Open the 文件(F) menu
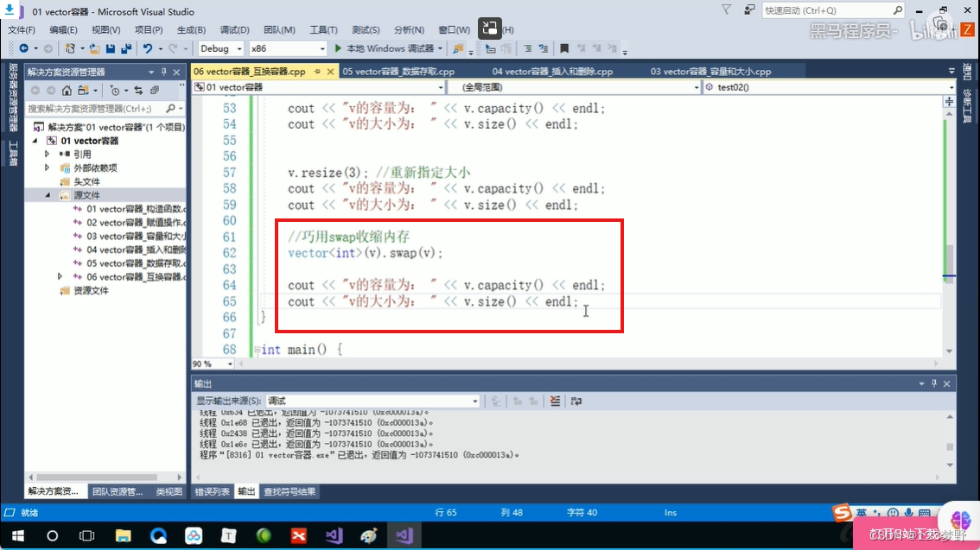Screen dimensions: 980x550 pos(22,30)
